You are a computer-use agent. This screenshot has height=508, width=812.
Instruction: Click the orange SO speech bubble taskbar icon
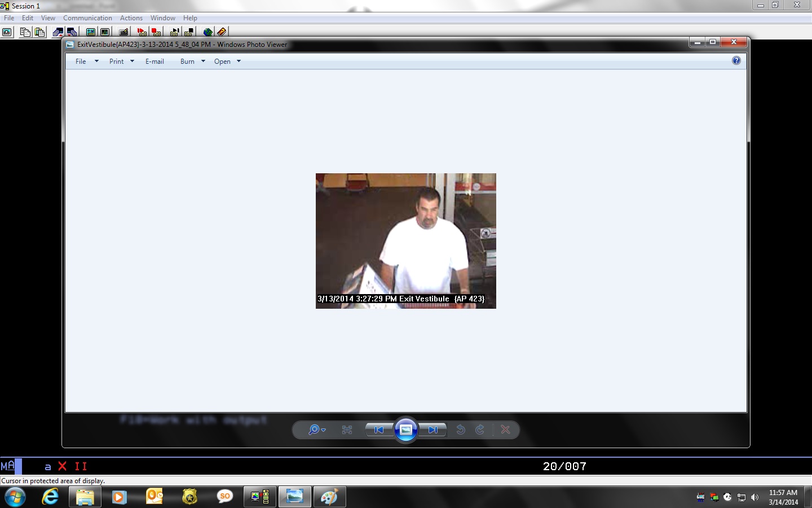pos(224,497)
